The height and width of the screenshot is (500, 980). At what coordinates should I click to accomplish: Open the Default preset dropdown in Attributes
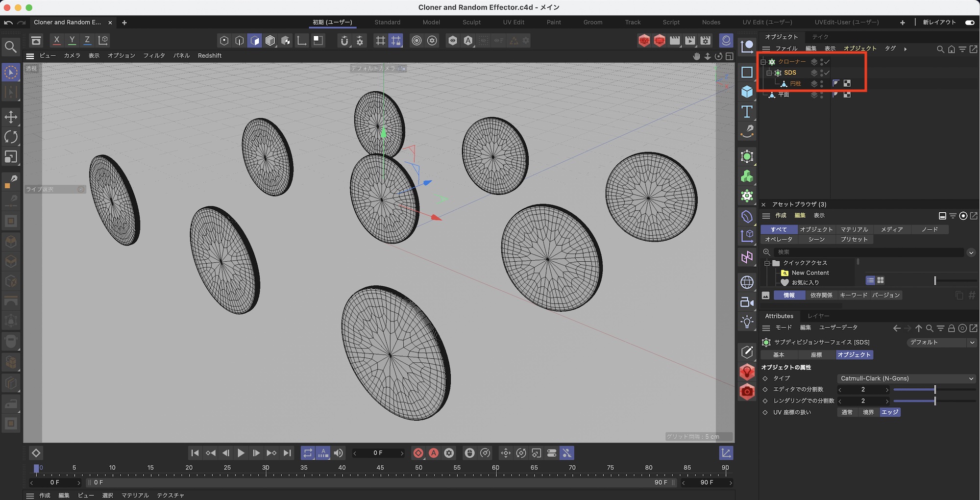pyautogui.click(x=941, y=342)
